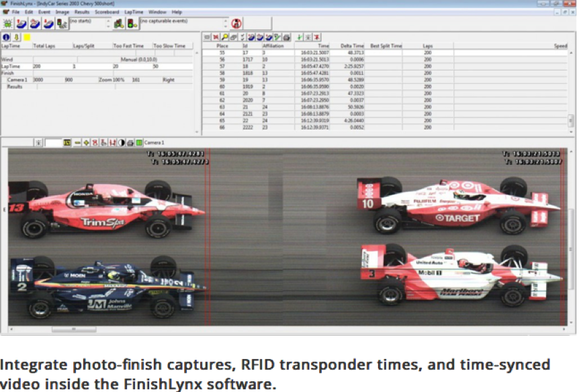581x392 pixels.
Task: Open the Results menu
Action: click(82, 12)
